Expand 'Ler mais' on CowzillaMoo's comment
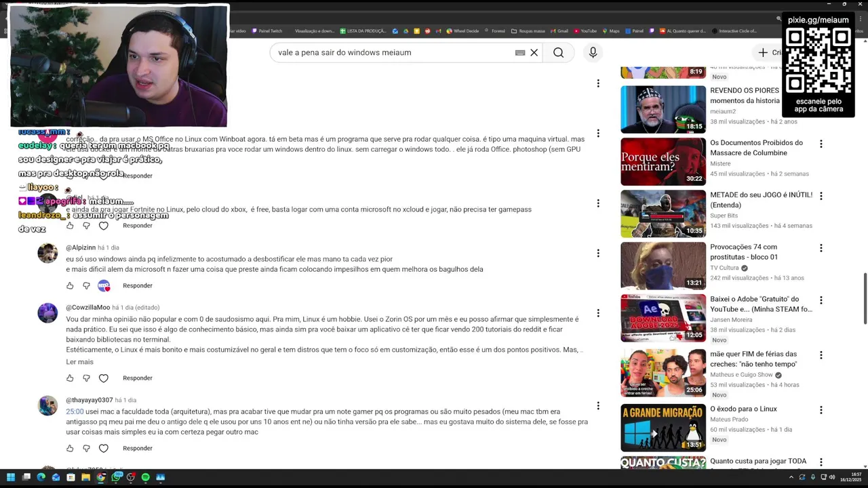This screenshot has width=868, height=488. point(79,362)
